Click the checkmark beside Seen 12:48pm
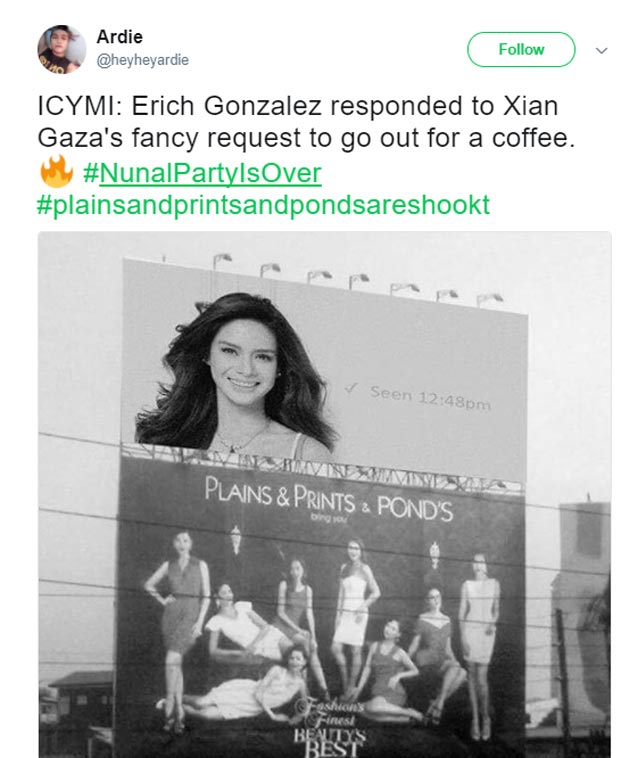This screenshot has width=640, height=758. pyautogui.click(x=351, y=388)
